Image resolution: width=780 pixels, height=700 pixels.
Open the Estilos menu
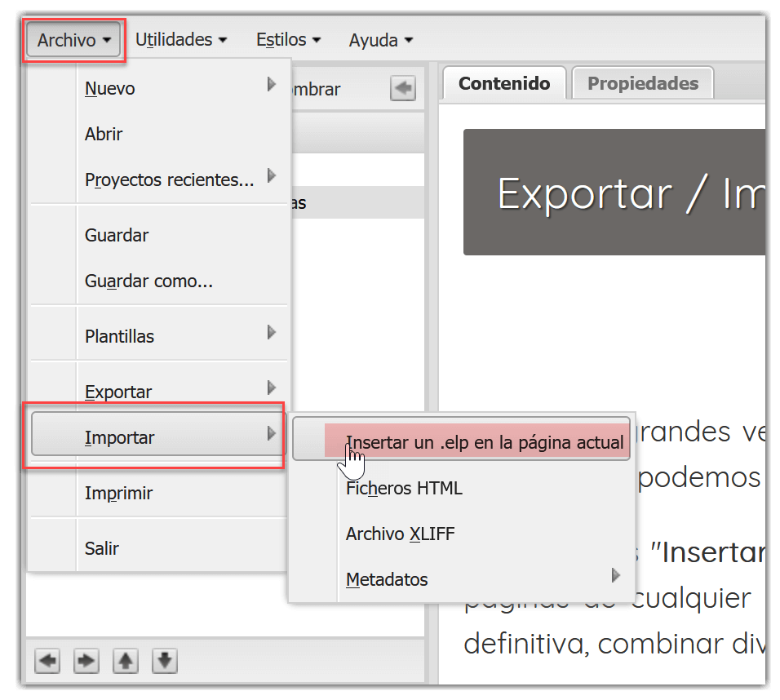click(287, 39)
